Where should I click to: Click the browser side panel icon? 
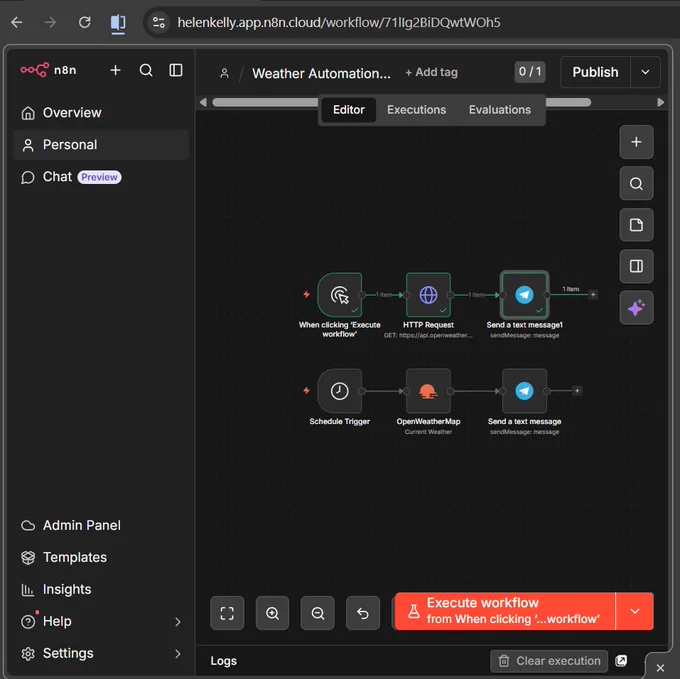click(118, 22)
